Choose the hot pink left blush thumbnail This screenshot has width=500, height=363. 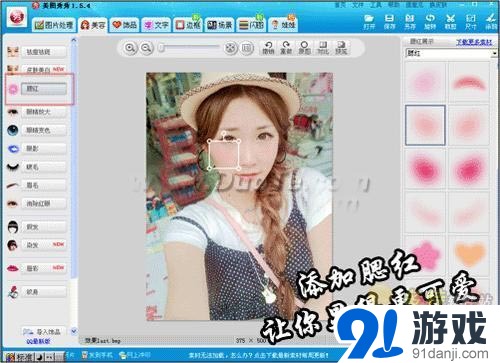[x=425, y=169]
